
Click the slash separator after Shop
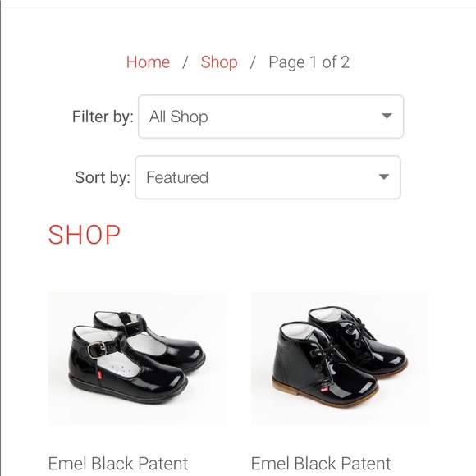tap(253, 62)
